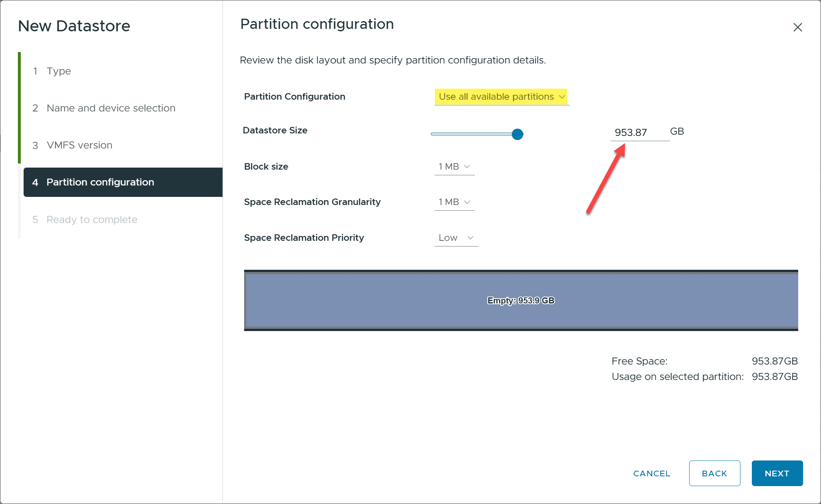Screen dimensions: 821x504
Task: Close the New Datastore dialog
Action: point(797,27)
